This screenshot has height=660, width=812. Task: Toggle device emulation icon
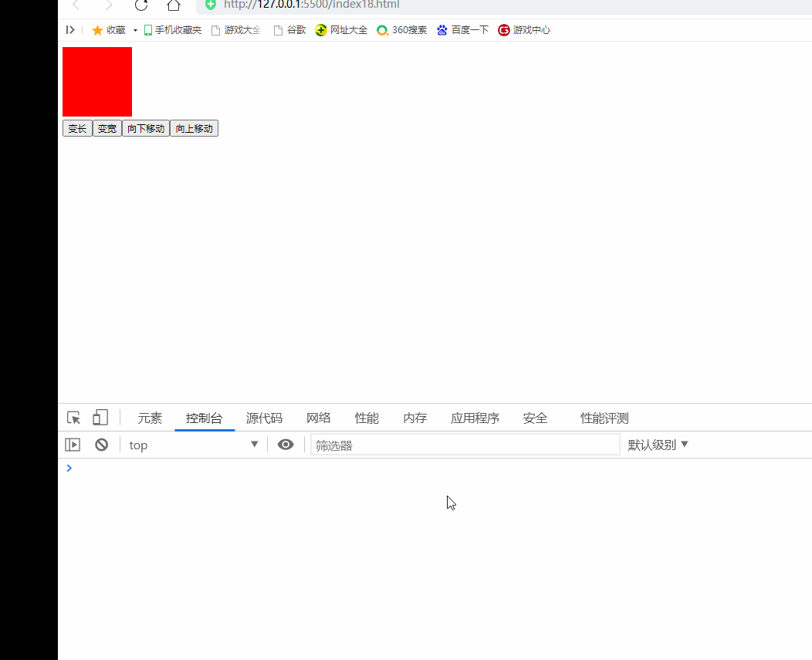tap(100, 418)
